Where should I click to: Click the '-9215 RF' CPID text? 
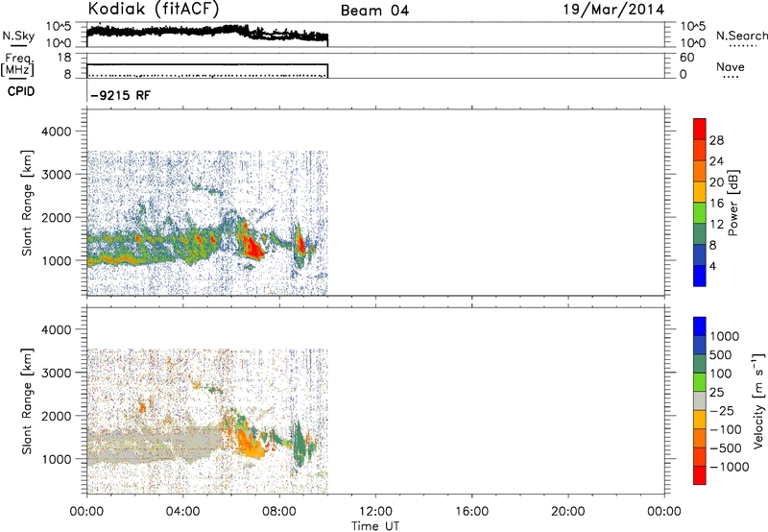click(x=121, y=95)
